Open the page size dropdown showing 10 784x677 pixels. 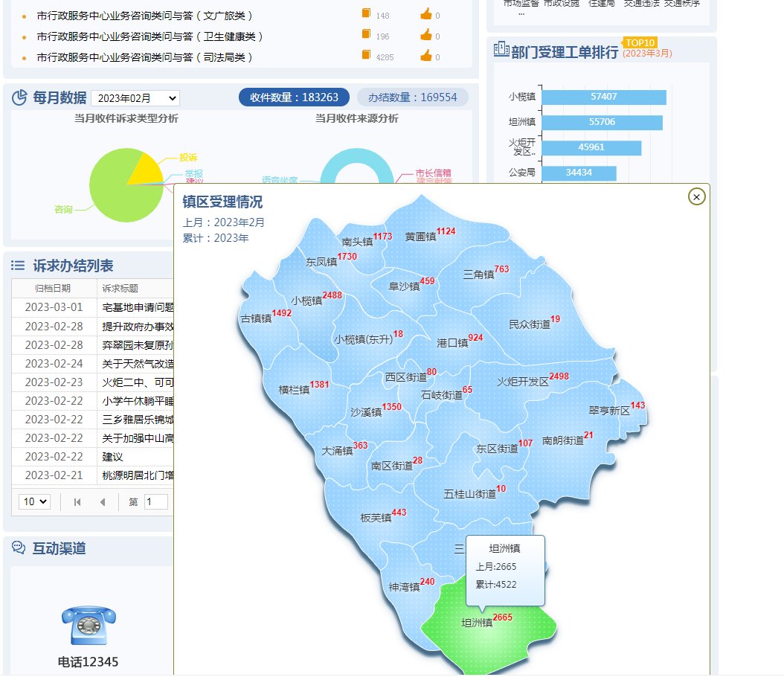(x=33, y=501)
